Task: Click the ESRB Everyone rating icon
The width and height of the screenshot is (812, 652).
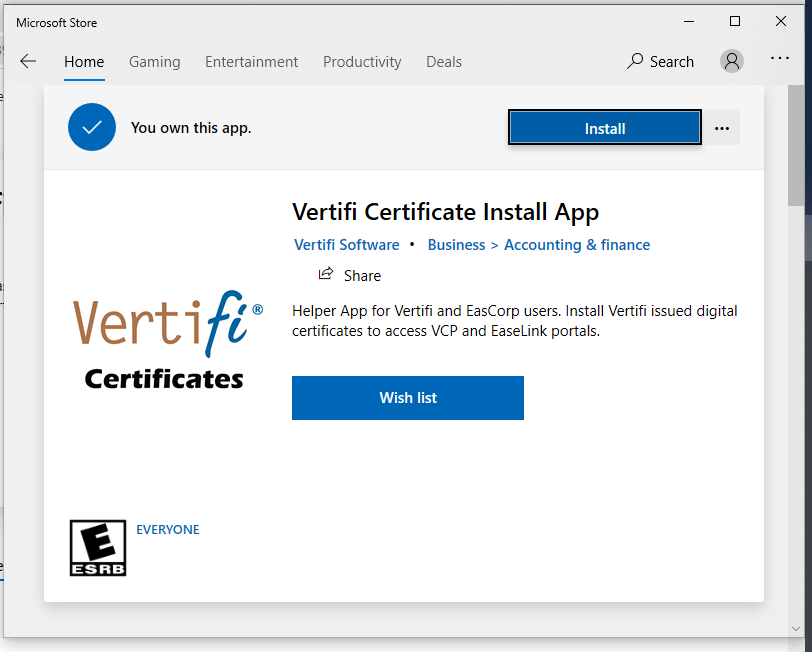Action: coord(97,547)
